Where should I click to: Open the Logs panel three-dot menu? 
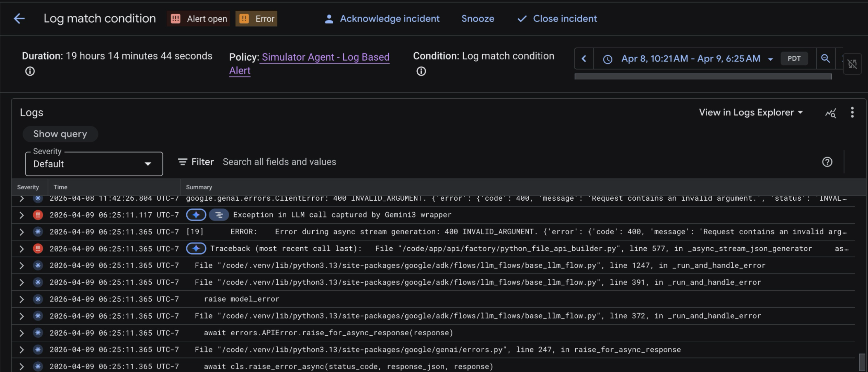click(852, 112)
